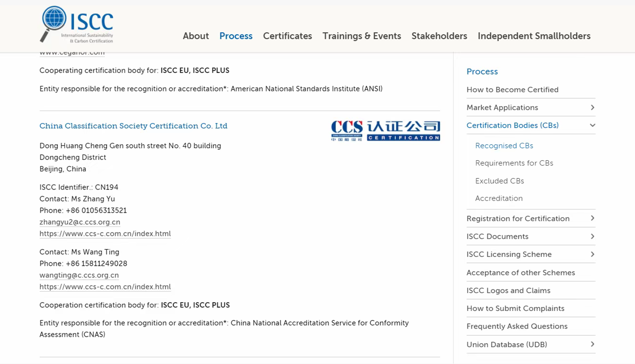Click the Cooperation certification body ISCC EU, ISCC PLUS line
This screenshot has height=364, width=635.
tap(135, 305)
